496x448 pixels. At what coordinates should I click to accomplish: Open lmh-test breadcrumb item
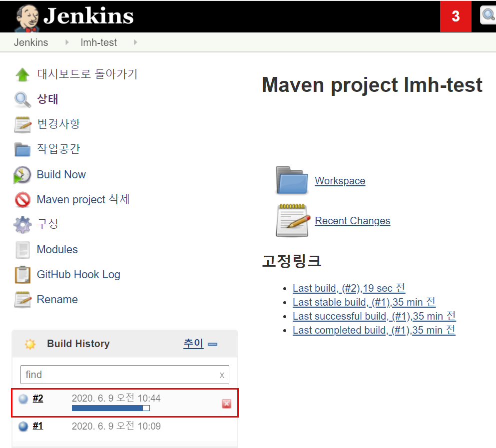point(99,42)
